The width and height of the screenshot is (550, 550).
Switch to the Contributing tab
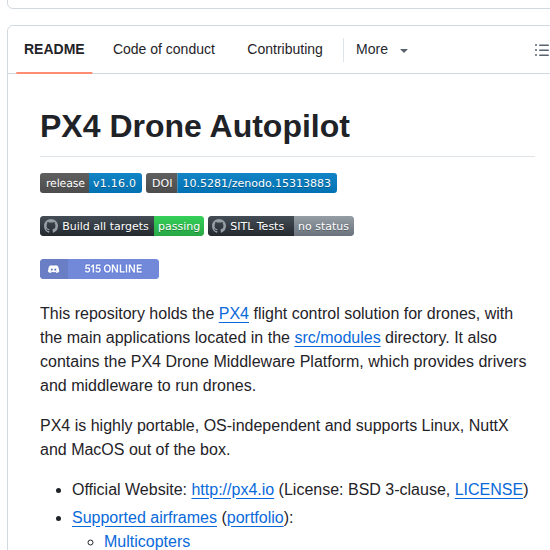[x=284, y=49]
